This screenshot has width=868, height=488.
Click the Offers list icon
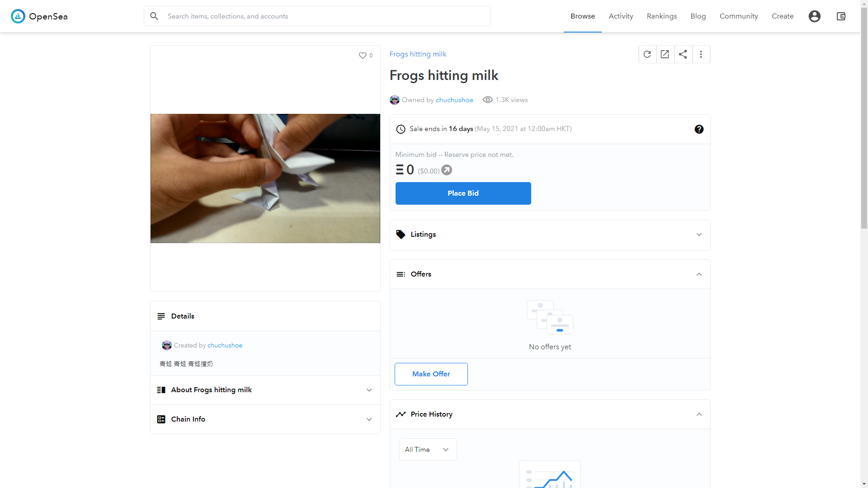[401, 274]
